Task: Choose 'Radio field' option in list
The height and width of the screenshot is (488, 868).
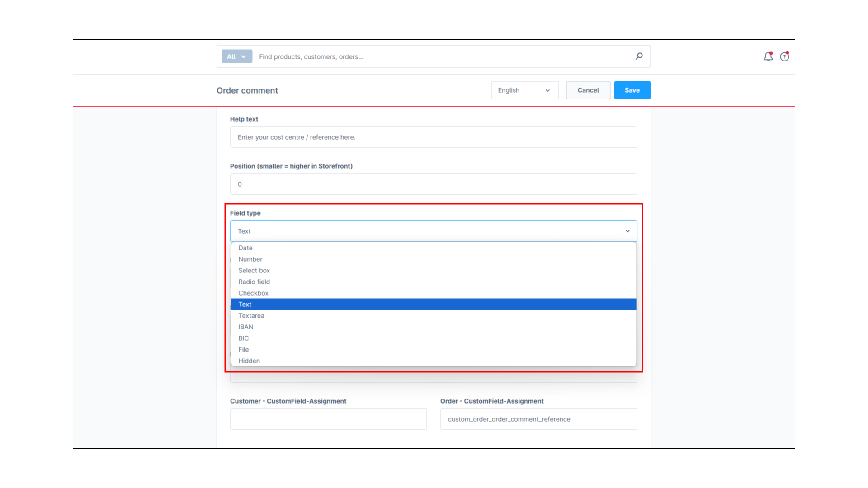Action: coord(254,282)
